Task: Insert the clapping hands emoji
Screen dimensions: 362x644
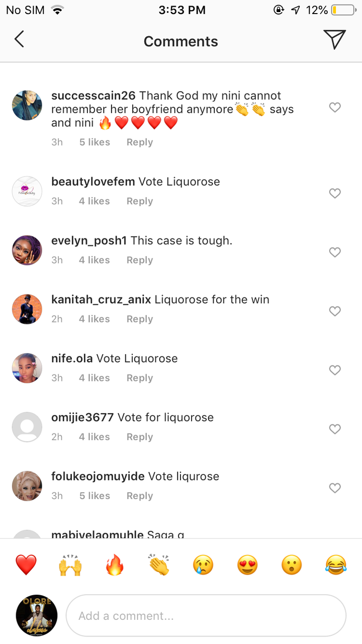Action: [159, 565]
